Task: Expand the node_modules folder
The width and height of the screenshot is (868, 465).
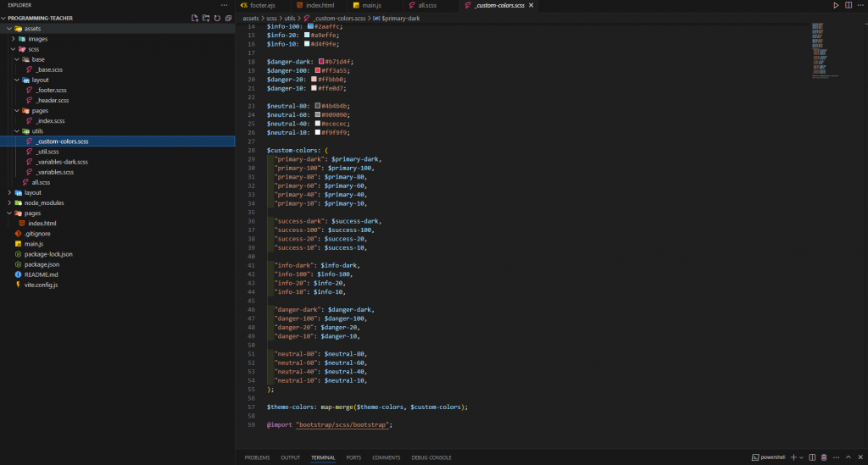Action: click(x=44, y=202)
